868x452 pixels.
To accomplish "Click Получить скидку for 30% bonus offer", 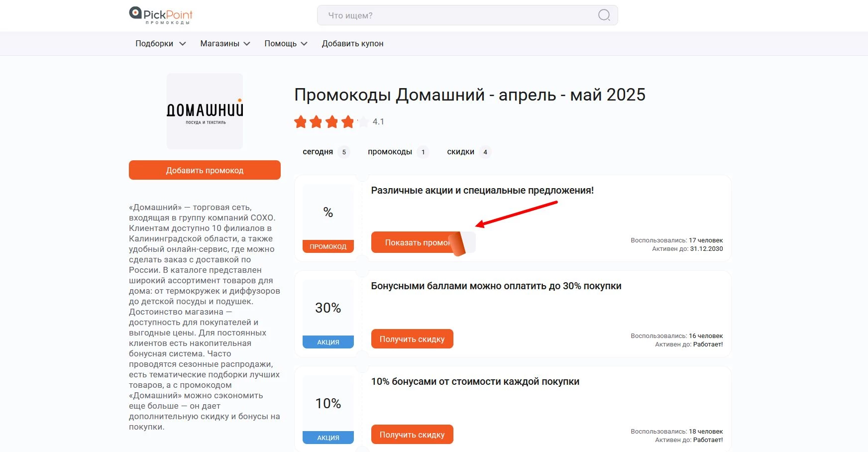I will coord(412,339).
